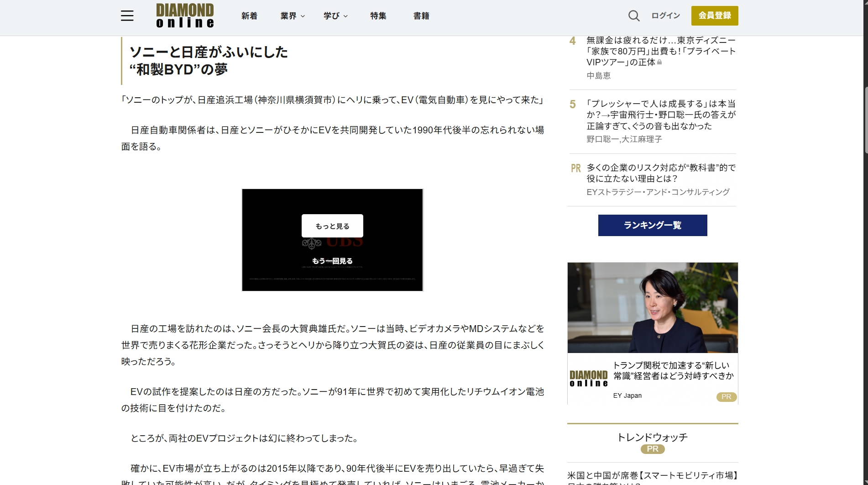This screenshot has width=868, height=485.
Task: Expand the 業界 dropdown menu
Action: 293,16
